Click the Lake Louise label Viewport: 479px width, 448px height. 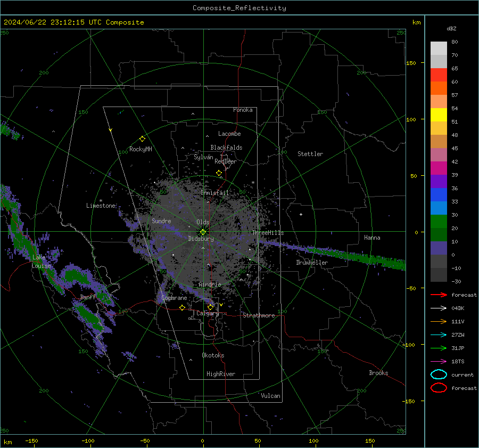pyautogui.click(x=41, y=262)
